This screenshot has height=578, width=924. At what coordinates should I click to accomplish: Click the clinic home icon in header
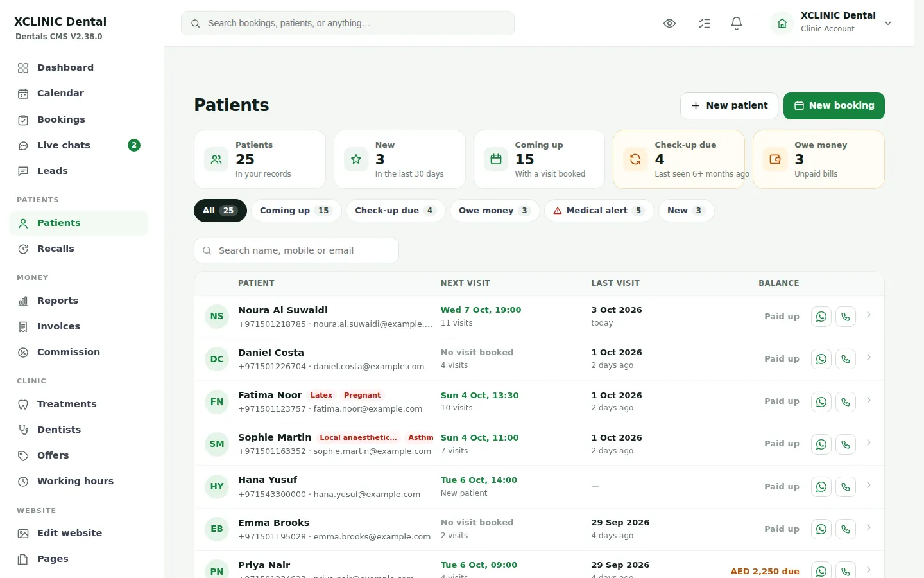point(782,23)
